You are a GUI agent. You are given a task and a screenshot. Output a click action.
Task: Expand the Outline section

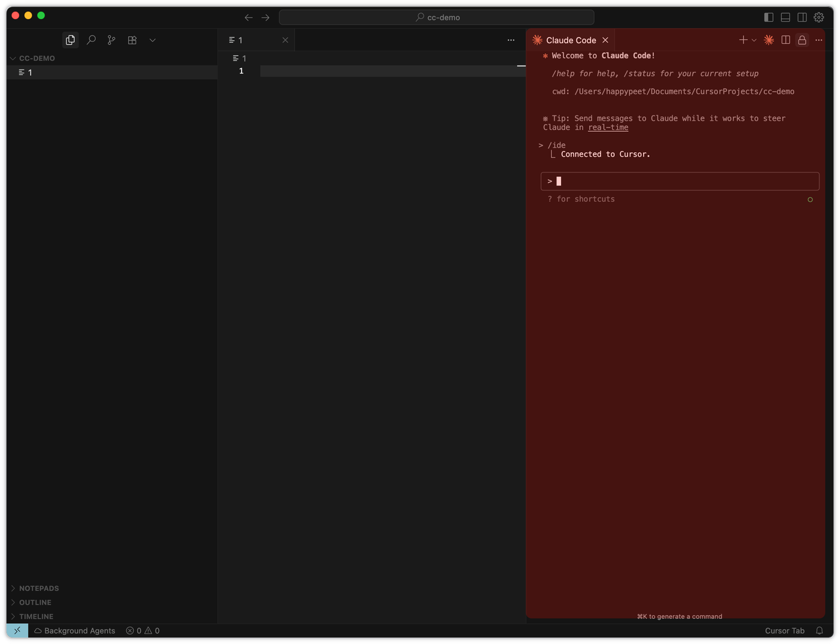(35, 603)
